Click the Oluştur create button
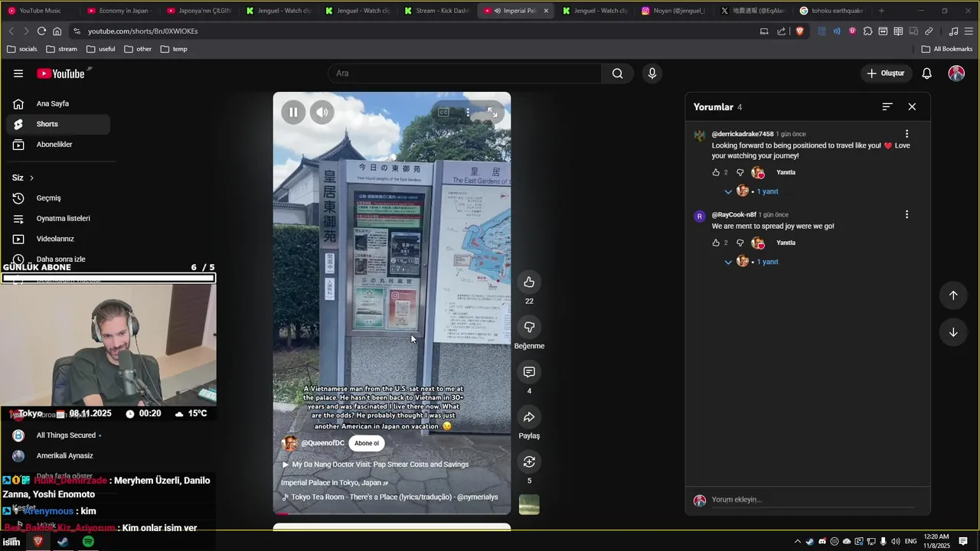980x551 pixels. pos(886,73)
